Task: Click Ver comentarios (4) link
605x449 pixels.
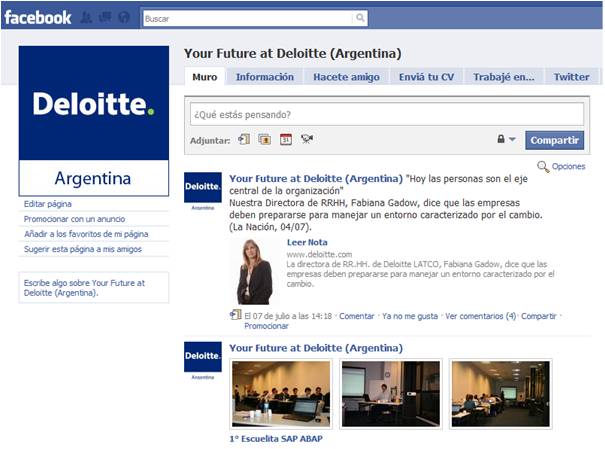Action: click(x=480, y=316)
